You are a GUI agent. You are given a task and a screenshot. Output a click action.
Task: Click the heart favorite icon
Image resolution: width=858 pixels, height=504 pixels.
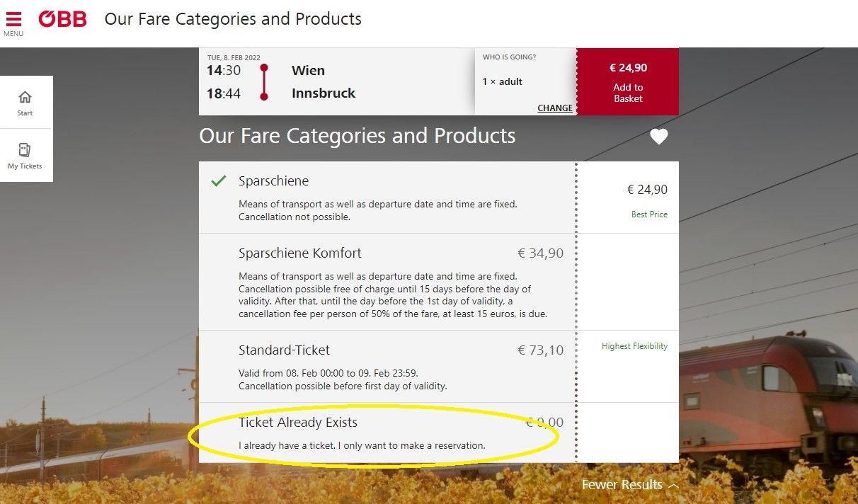click(659, 136)
